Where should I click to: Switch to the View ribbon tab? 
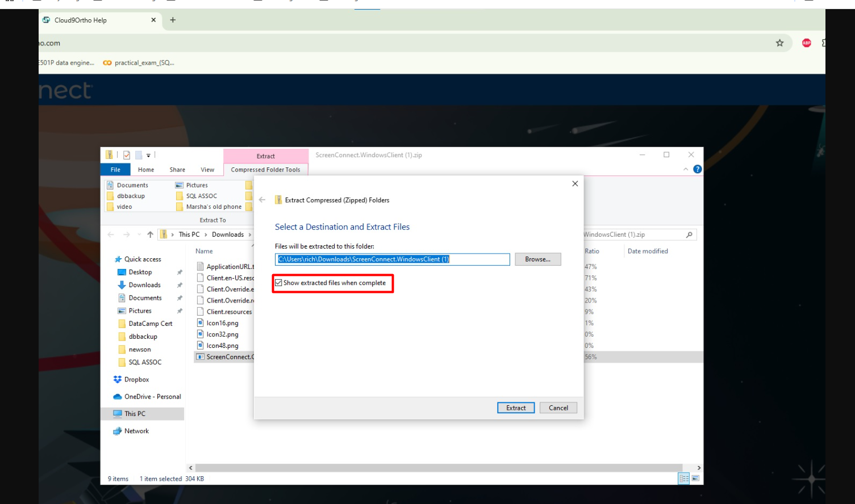[207, 170]
